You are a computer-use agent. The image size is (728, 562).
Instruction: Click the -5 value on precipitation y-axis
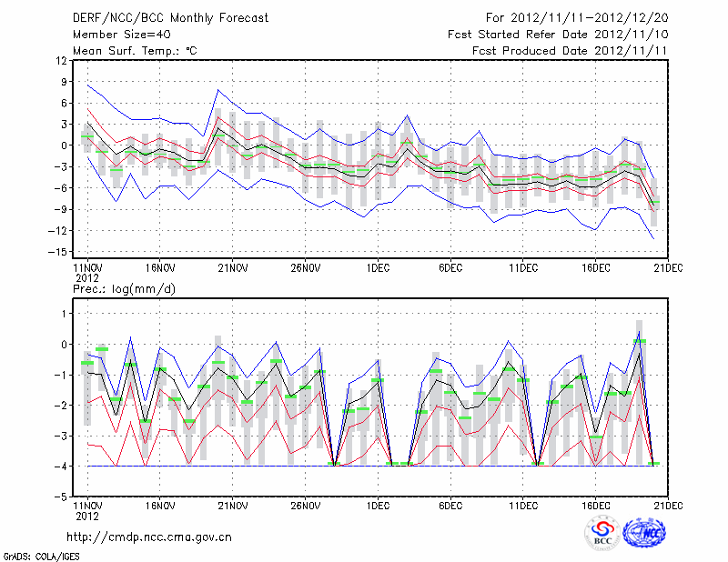tap(62, 497)
